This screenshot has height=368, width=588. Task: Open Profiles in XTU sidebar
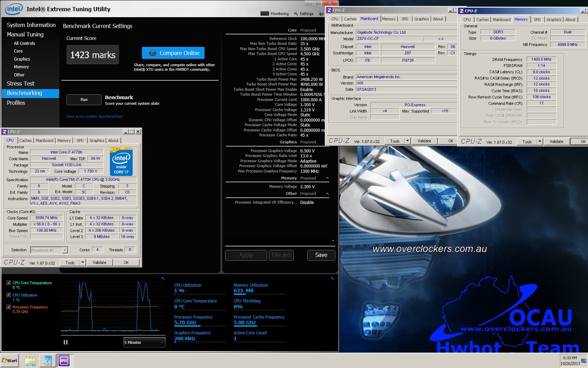point(16,103)
